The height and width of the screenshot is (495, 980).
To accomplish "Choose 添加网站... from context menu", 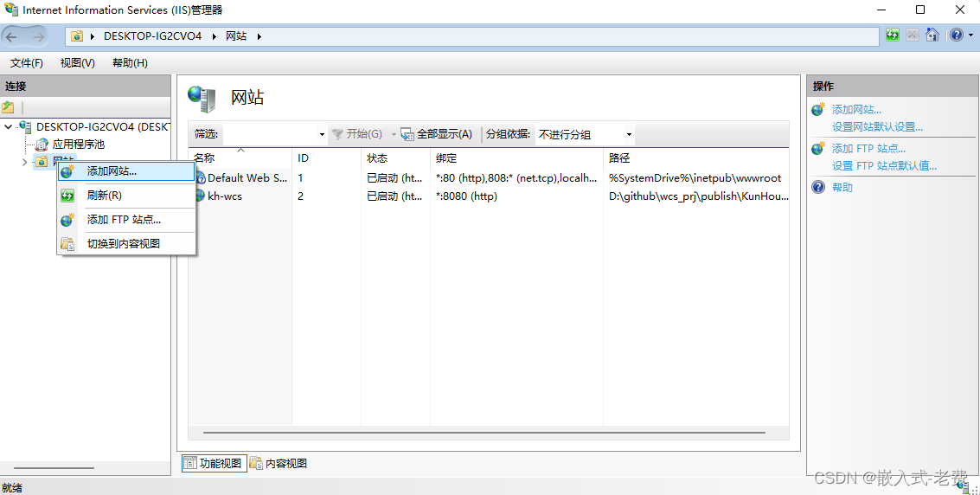I will pos(126,171).
